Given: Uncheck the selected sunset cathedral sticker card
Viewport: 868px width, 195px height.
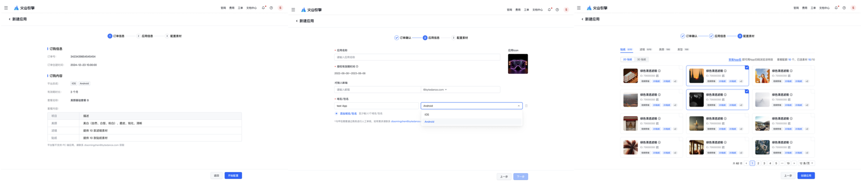Looking at the screenshot, I should pos(747,68).
